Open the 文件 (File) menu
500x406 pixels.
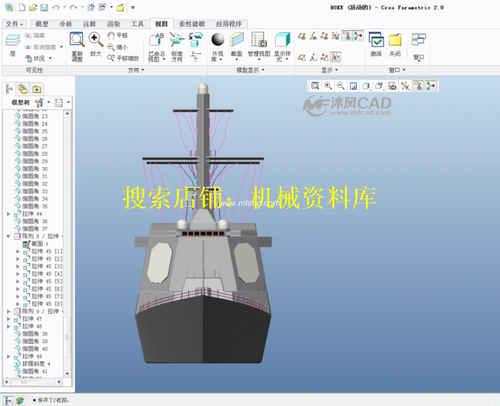click(x=14, y=24)
